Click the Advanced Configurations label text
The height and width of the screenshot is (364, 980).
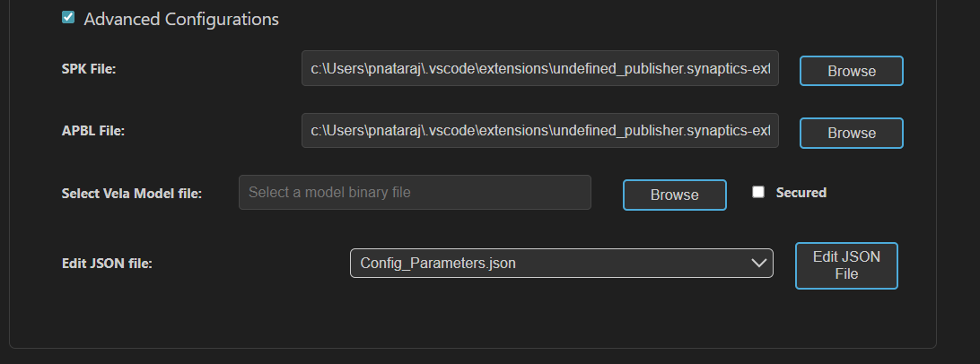tap(181, 19)
